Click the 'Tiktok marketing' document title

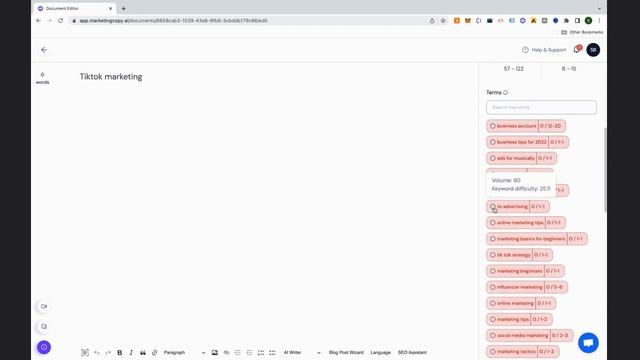click(111, 77)
